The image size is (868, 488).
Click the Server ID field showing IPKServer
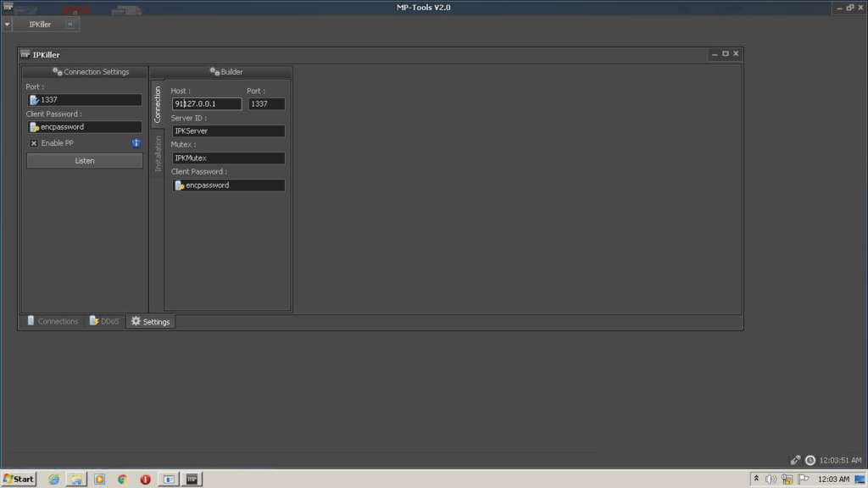pos(229,131)
